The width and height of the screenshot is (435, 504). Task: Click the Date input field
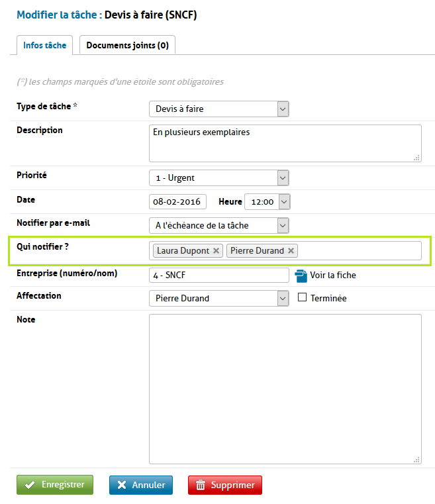point(177,201)
